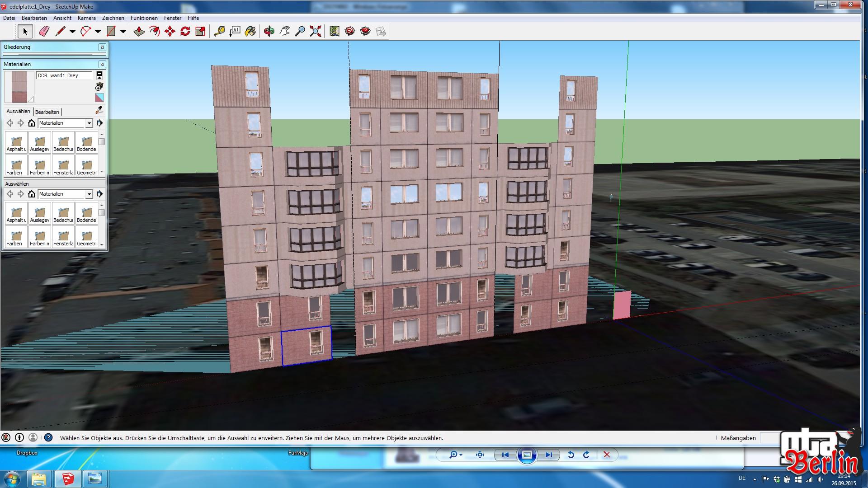Toggle the secondary selection pane display
The width and height of the screenshot is (868, 488).
[x=99, y=75]
